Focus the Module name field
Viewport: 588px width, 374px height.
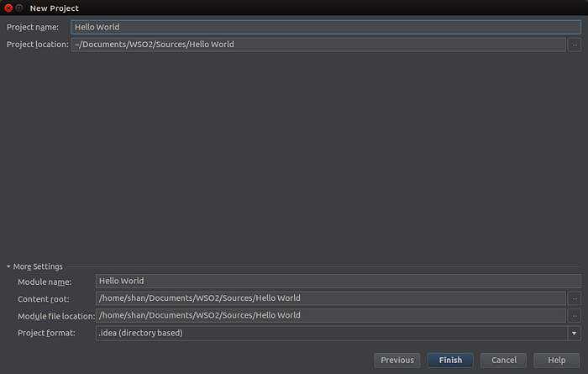339,281
